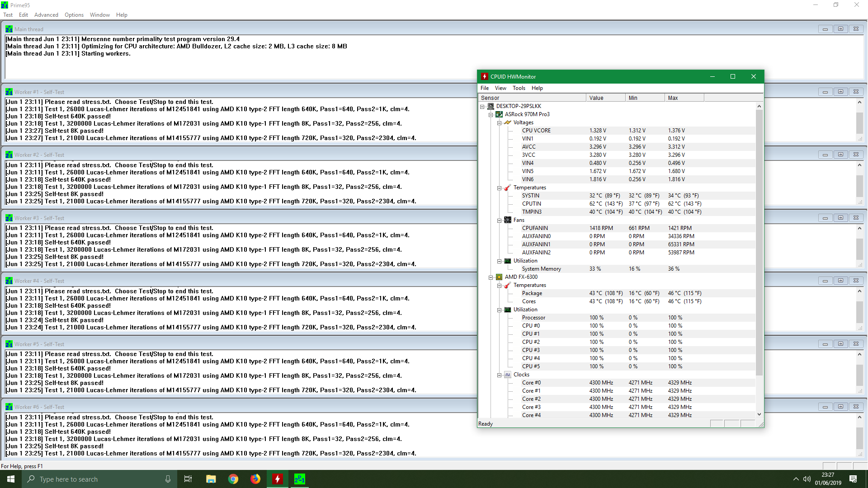Collapse the Clocks tree section
This screenshot has width=868, height=488.
(x=499, y=375)
